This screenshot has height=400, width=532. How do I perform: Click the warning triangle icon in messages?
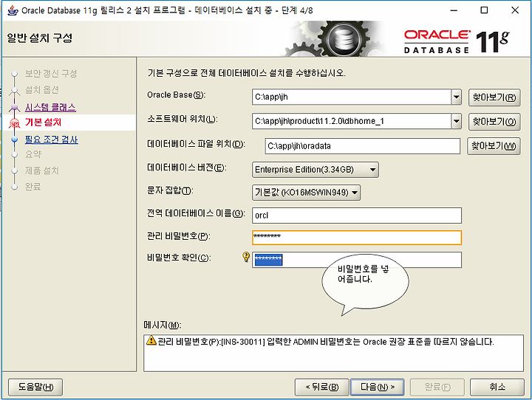pos(151,340)
